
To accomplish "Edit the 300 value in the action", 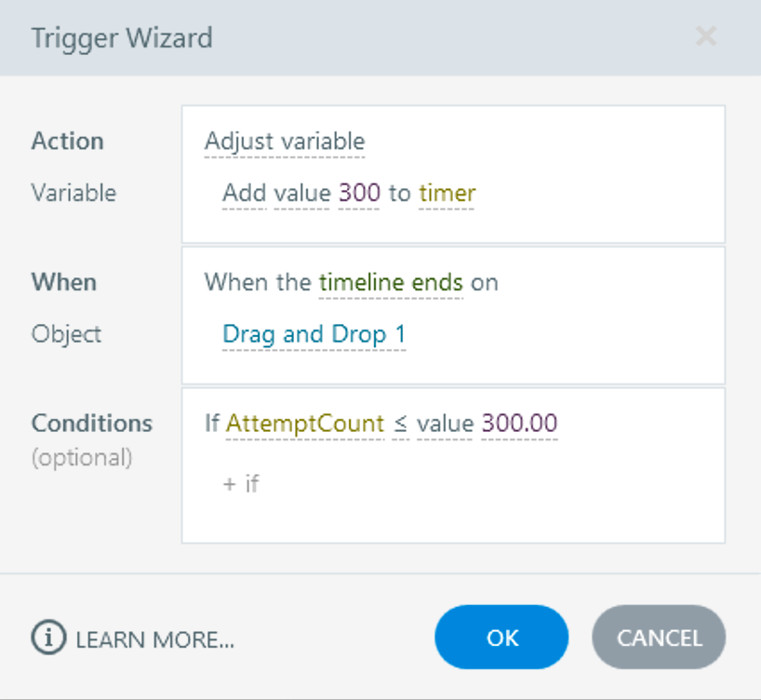I will tap(359, 193).
